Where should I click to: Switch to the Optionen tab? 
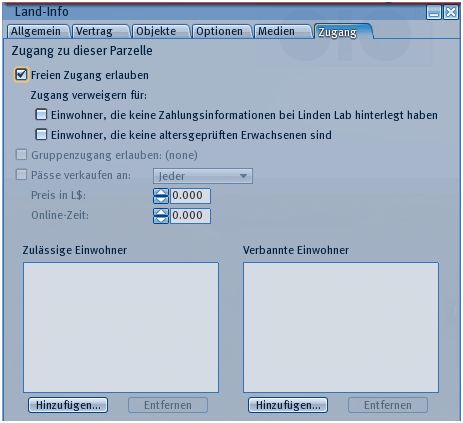point(221,31)
